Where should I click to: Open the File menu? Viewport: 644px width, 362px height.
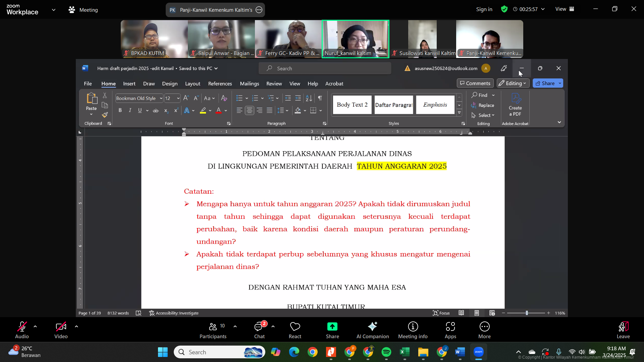(x=88, y=83)
